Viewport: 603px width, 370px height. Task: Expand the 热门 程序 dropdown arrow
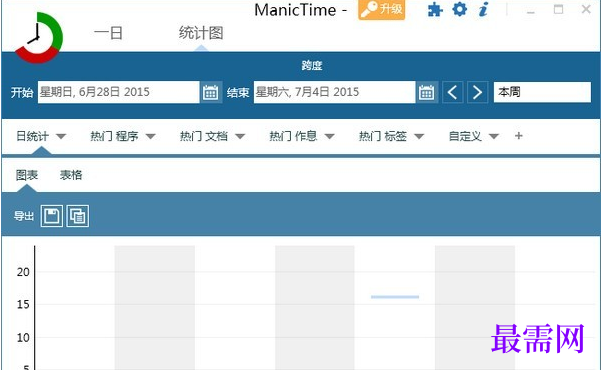click(150, 136)
